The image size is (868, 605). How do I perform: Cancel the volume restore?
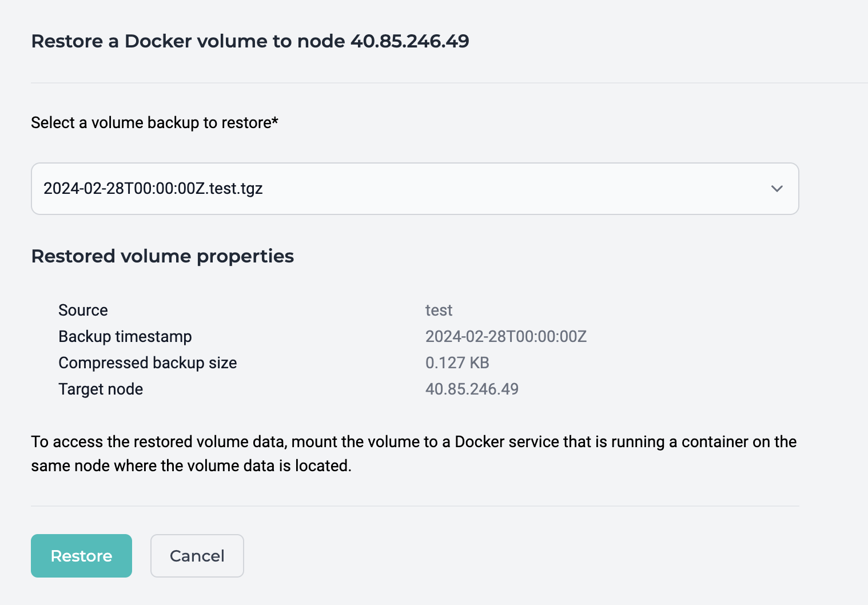pos(197,556)
